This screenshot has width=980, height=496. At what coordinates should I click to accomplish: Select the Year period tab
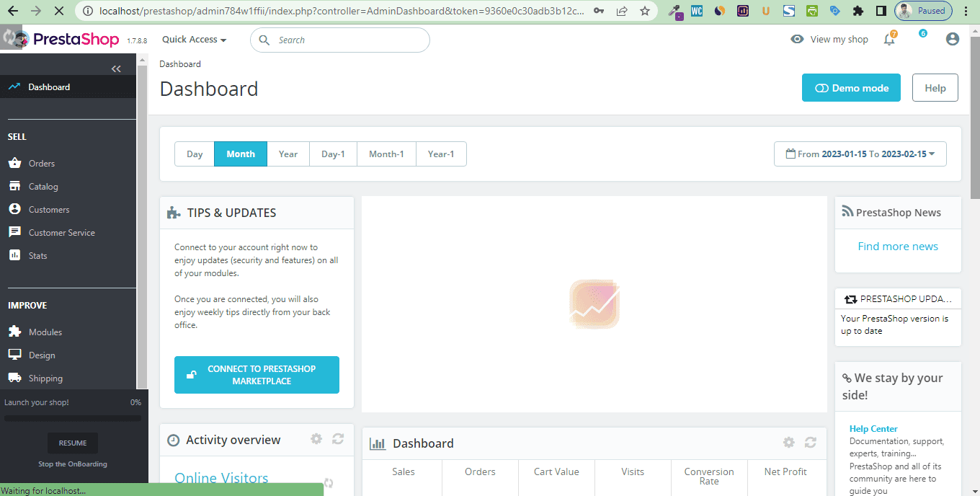tap(288, 154)
